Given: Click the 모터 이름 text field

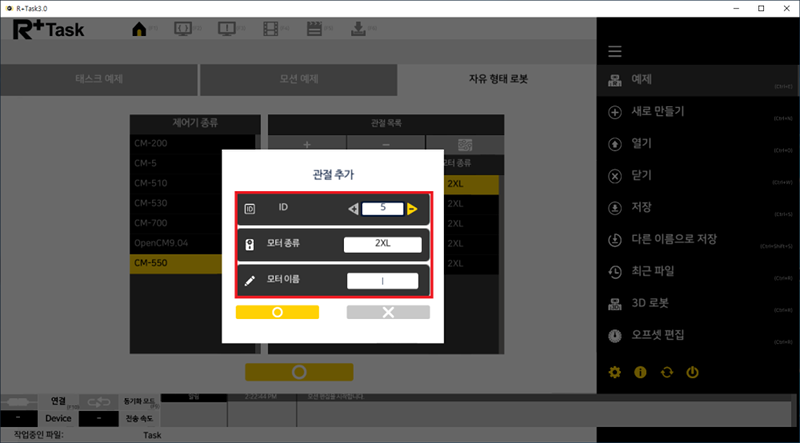Looking at the screenshot, I should [x=382, y=281].
